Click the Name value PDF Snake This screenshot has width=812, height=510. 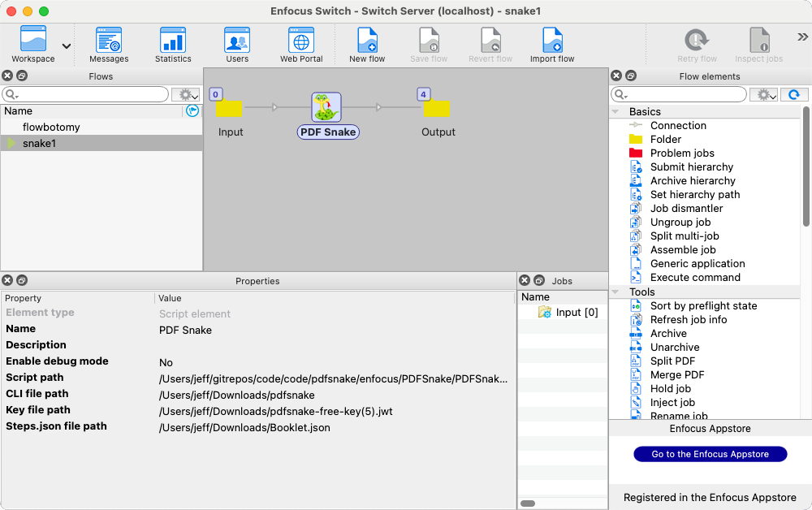point(185,330)
